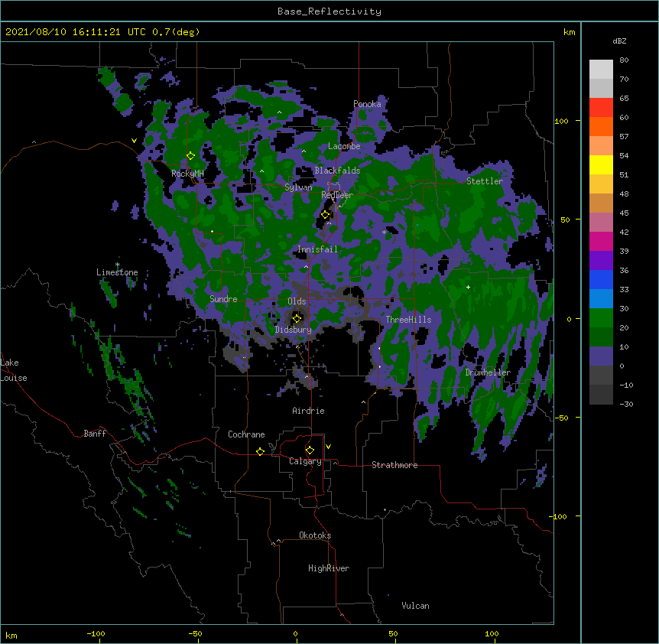Click the -100 km tick on bottom axis
Image resolution: width=659 pixels, height=644 pixels.
click(x=96, y=633)
